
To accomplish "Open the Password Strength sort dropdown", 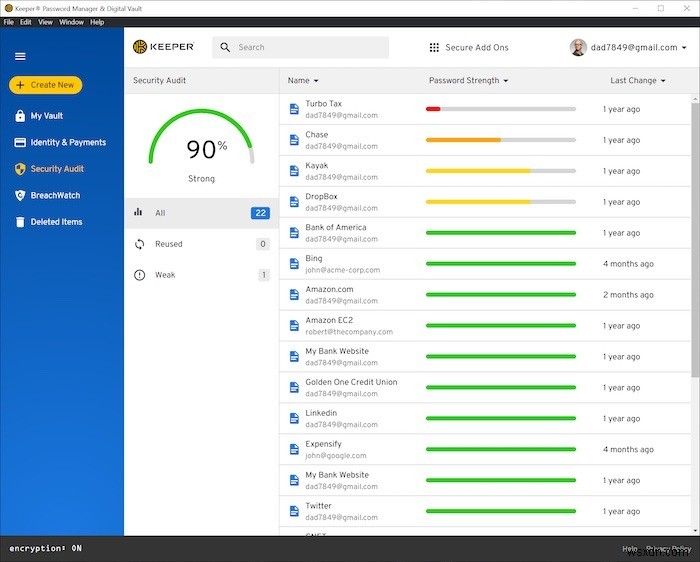I will point(468,80).
